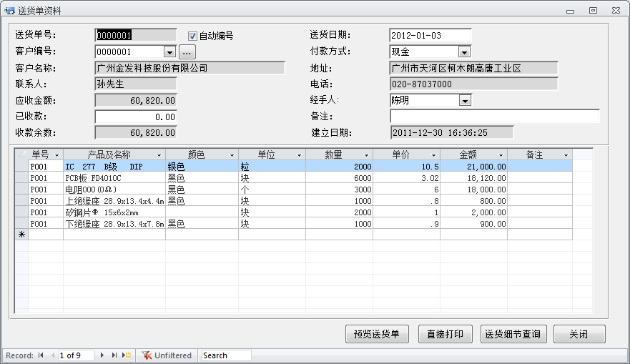The image size is (630, 364).
Task: Open filter arrow on 金额 column
Action: coord(501,155)
